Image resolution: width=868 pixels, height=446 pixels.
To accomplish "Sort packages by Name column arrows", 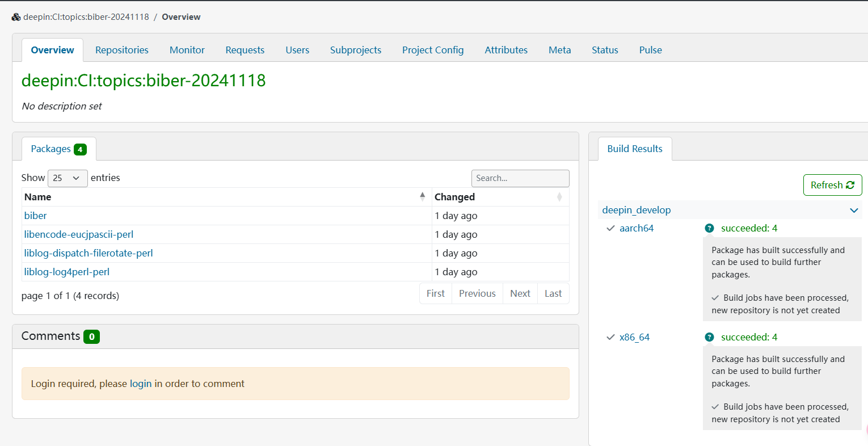I will [422, 197].
